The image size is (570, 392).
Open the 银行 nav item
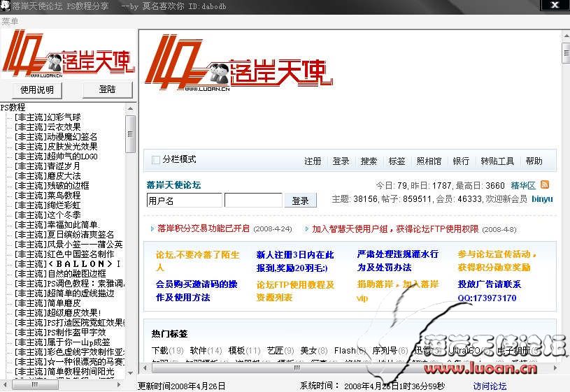point(461,161)
